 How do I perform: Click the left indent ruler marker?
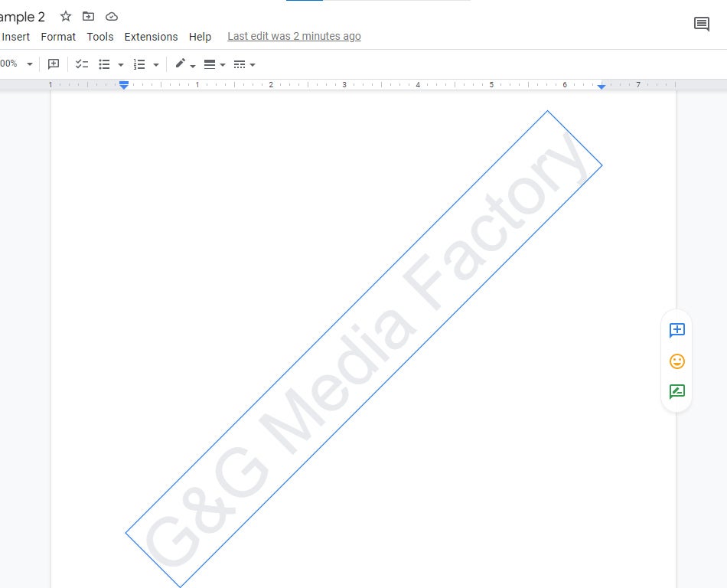click(124, 85)
